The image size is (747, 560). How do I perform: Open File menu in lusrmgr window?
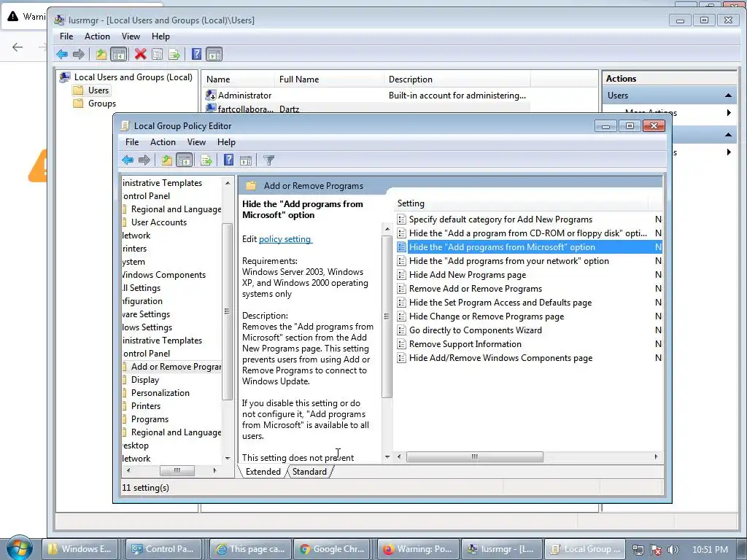tap(66, 36)
